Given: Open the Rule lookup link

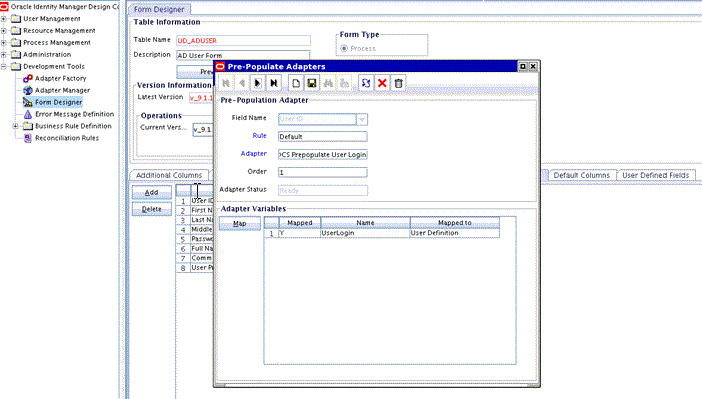Looking at the screenshot, I should [259, 136].
